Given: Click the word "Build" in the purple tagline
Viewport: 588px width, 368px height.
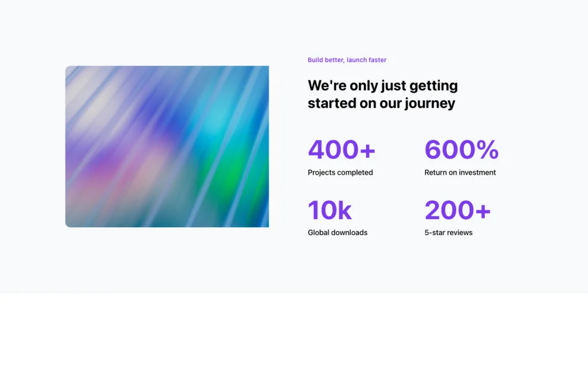Looking at the screenshot, I should [315, 60].
